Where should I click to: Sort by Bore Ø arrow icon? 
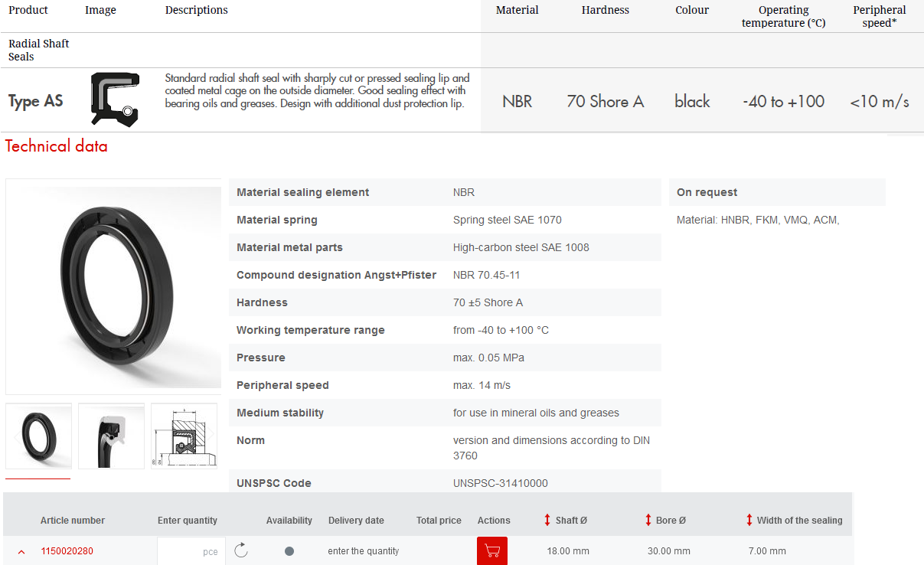coord(648,520)
